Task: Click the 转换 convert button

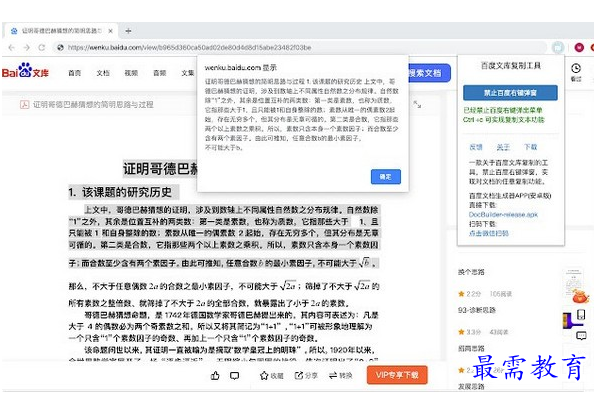Action: coord(341,376)
